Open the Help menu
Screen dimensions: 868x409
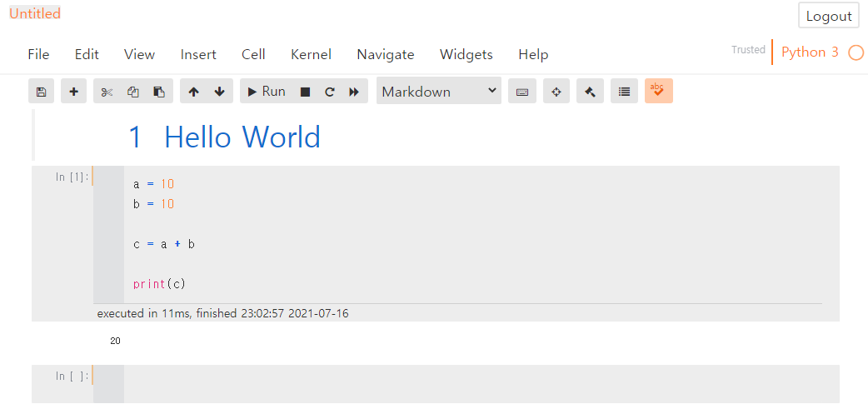534,54
